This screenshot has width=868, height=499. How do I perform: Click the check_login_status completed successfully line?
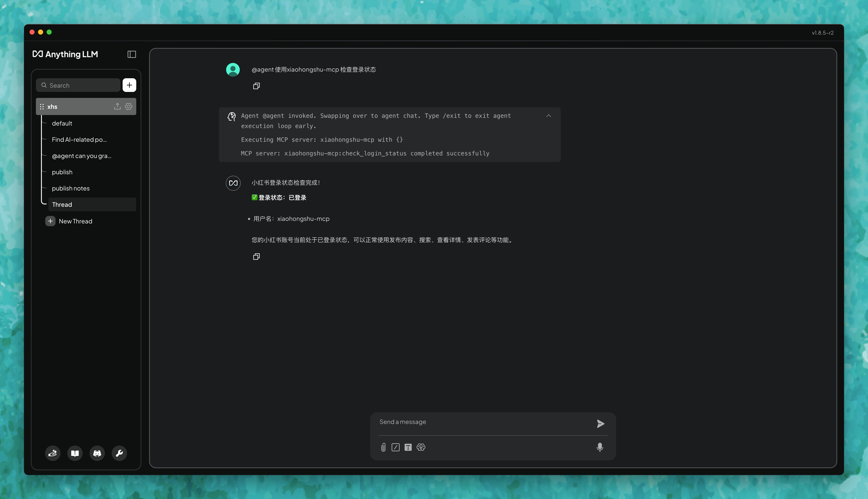[365, 154]
